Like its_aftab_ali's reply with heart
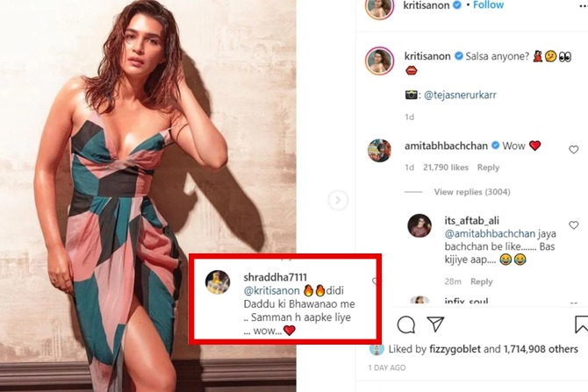 573,225
